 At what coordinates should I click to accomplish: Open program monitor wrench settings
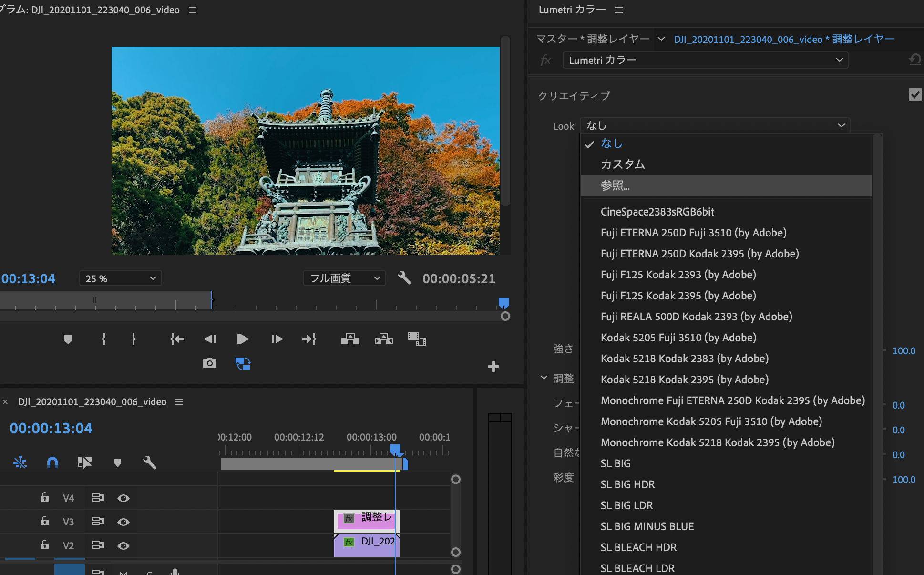pyautogui.click(x=404, y=278)
